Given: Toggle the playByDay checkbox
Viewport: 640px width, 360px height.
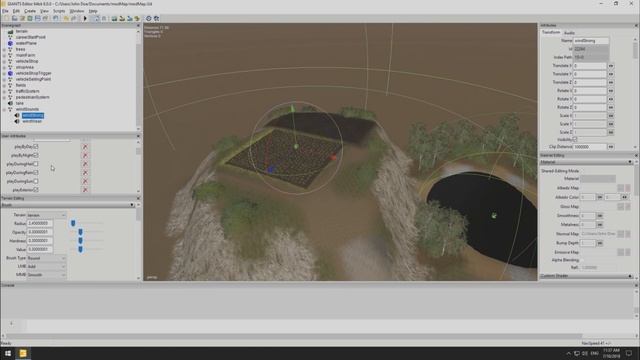Looking at the screenshot, I should click(36, 146).
